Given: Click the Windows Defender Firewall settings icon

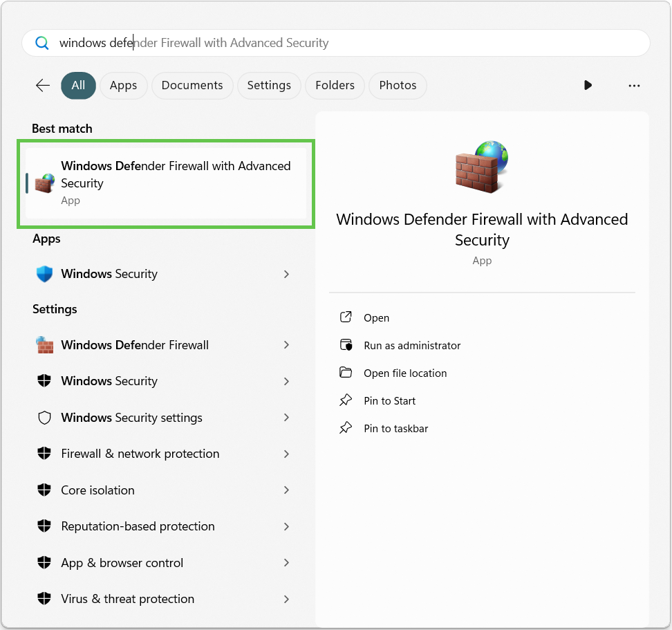Looking at the screenshot, I should (x=44, y=345).
